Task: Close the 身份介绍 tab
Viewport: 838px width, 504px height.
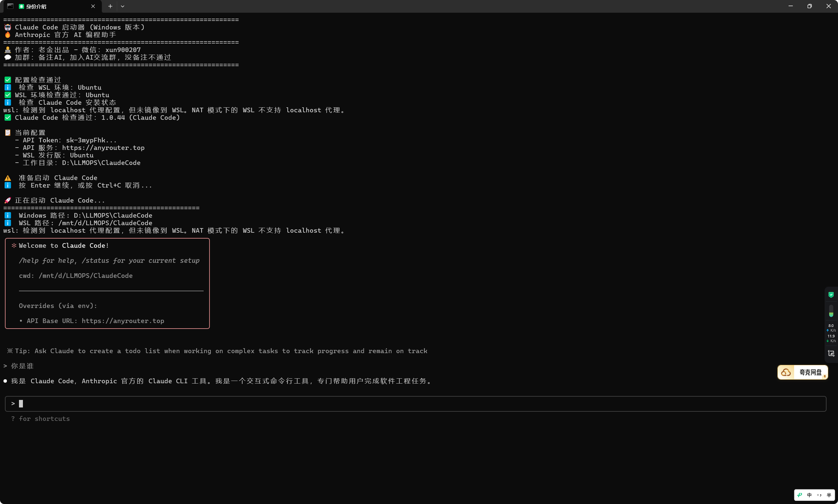Action: coord(93,6)
